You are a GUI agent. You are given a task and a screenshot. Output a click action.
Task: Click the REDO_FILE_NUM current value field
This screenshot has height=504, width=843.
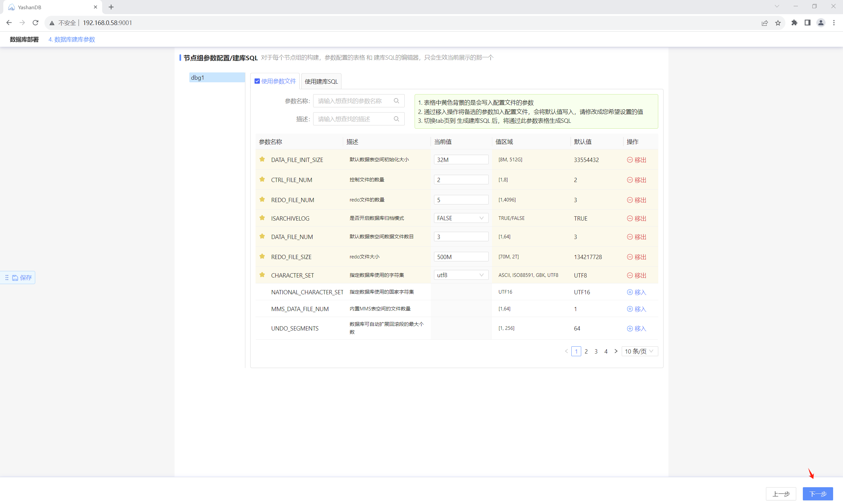click(x=461, y=200)
